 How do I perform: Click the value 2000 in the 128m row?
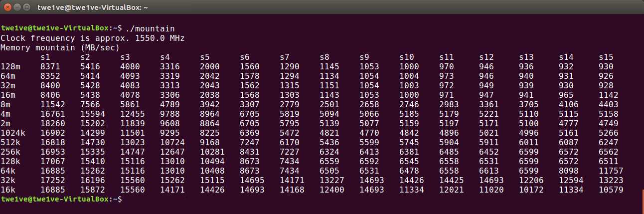click(x=210, y=66)
